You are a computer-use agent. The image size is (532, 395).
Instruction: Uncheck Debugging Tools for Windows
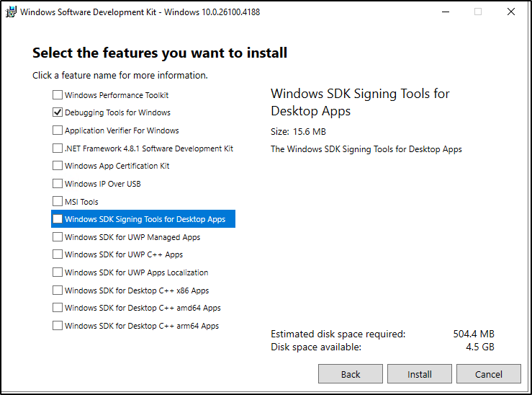tap(58, 112)
